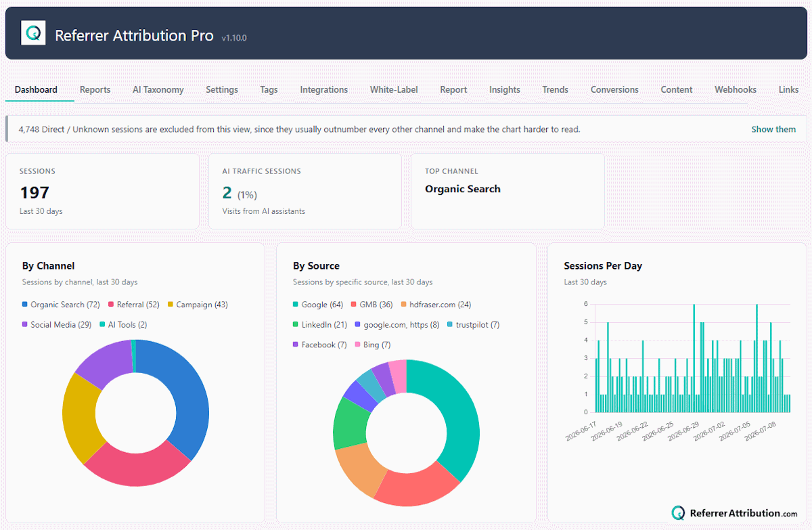Viewport: 812px width, 530px height.
Task: Switch to the Links tab
Action: coord(788,89)
